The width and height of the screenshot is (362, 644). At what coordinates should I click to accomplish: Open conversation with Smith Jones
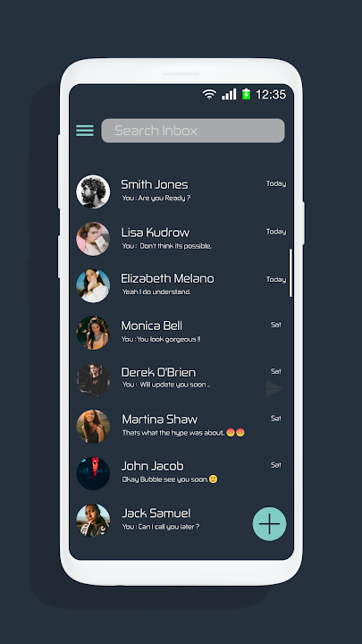(x=181, y=191)
